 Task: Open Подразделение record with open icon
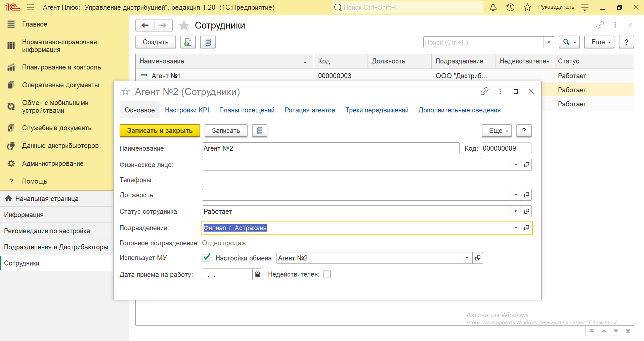pyautogui.click(x=526, y=228)
